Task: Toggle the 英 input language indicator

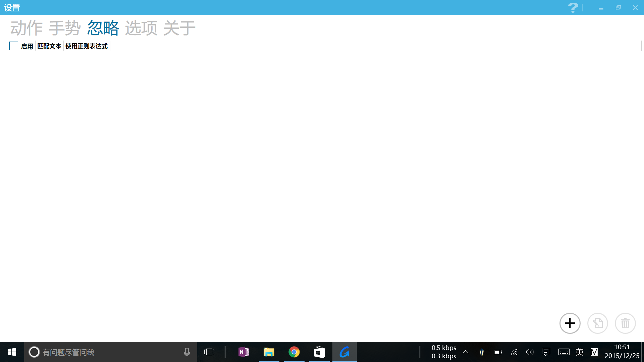Action: coord(579,352)
